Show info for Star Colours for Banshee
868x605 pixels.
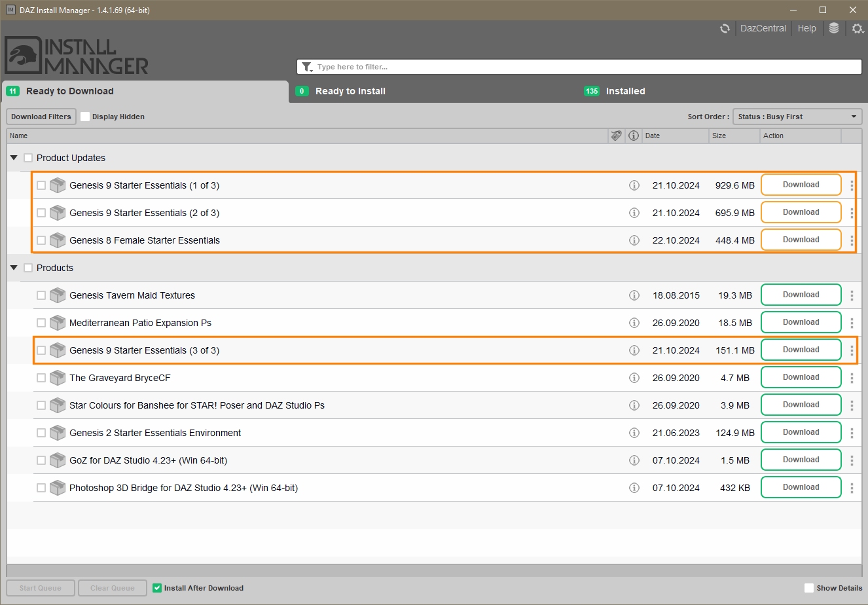(634, 405)
